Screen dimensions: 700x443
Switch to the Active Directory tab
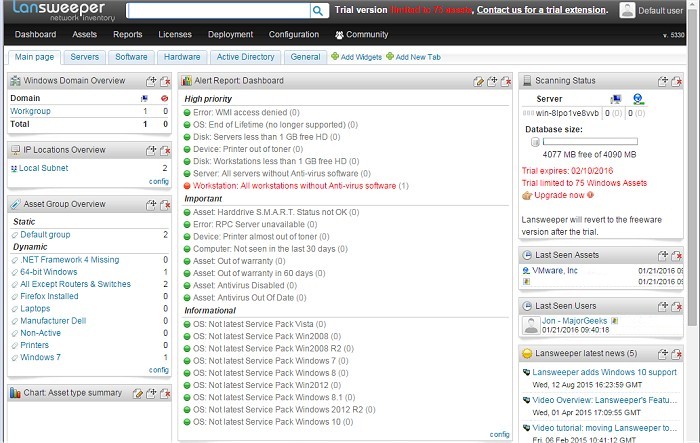pyautogui.click(x=245, y=57)
